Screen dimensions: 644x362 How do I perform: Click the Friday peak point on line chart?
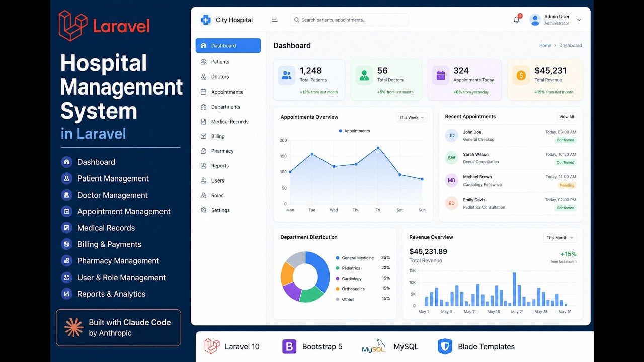tap(378, 148)
